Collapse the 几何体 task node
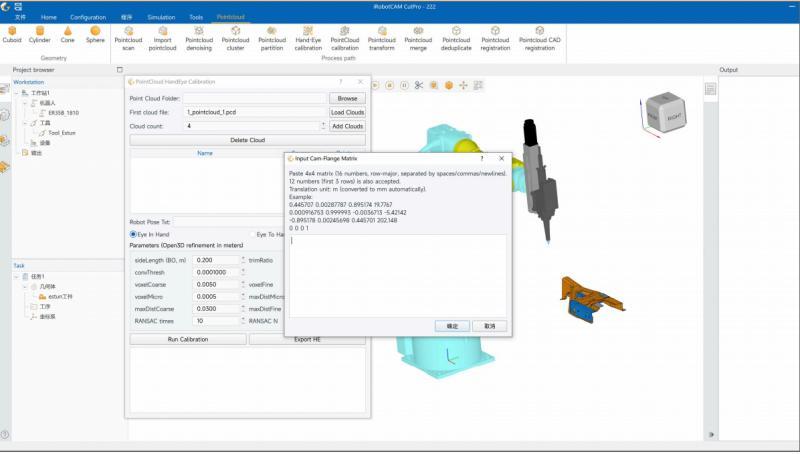Image resolution: width=800 pixels, height=454 pixels. tap(24, 287)
